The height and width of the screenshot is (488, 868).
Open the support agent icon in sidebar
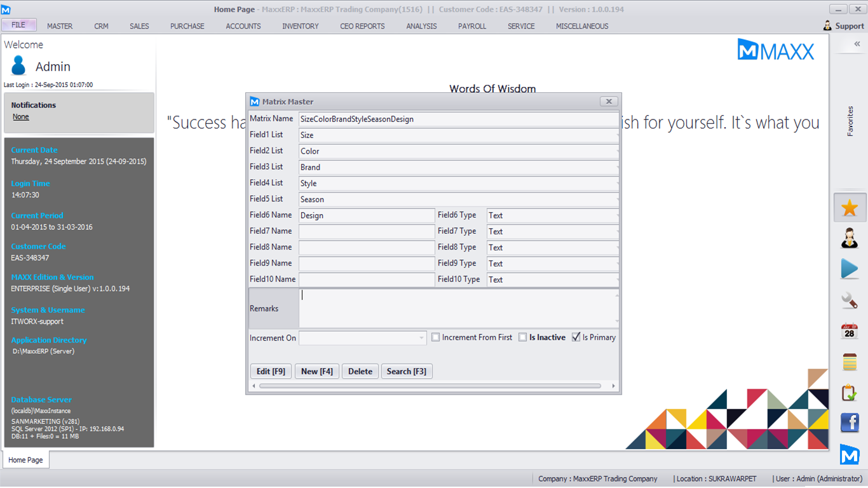pyautogui.click(x=850, y=238)
